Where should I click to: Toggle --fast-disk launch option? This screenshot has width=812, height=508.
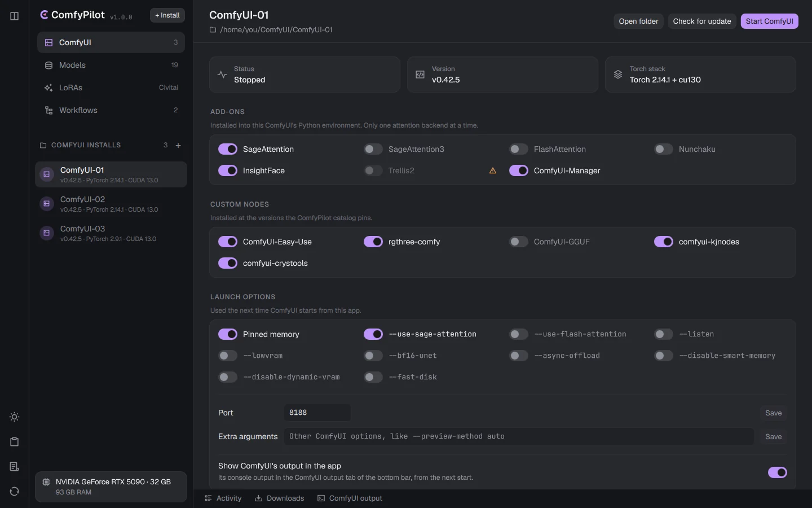pos(373,377)
